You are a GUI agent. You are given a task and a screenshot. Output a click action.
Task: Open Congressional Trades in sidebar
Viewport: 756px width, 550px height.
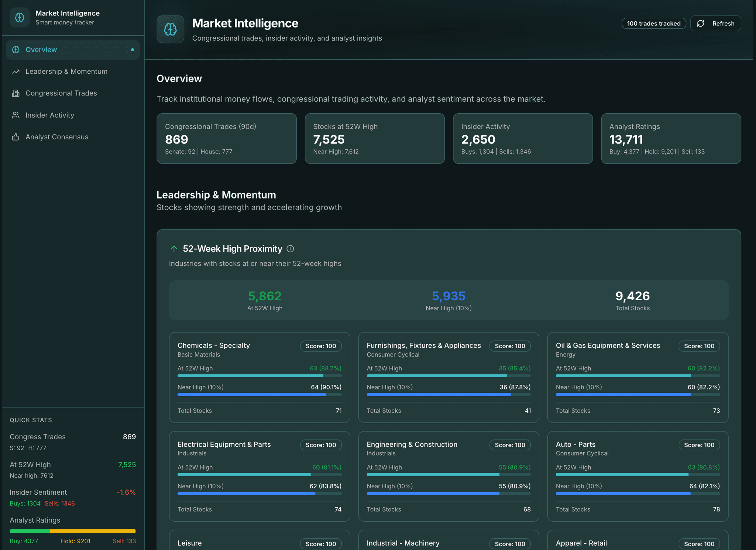pyautogui.click(x=73, y=93)
